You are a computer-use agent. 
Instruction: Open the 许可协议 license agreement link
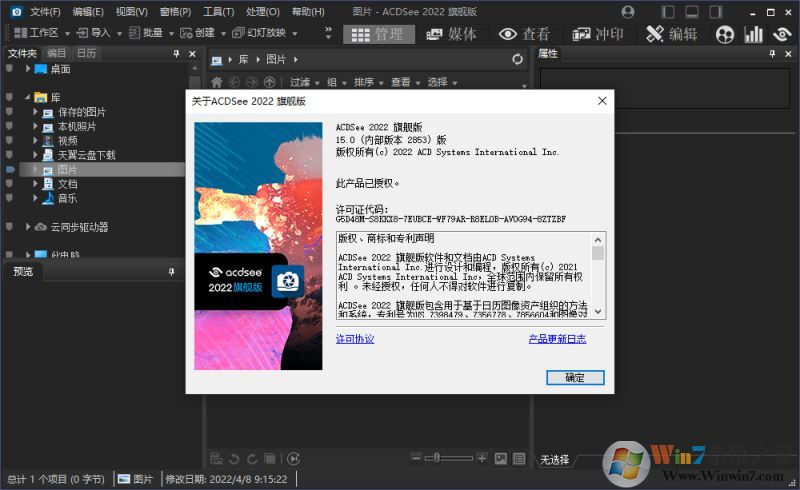click(x=355, y=339)
